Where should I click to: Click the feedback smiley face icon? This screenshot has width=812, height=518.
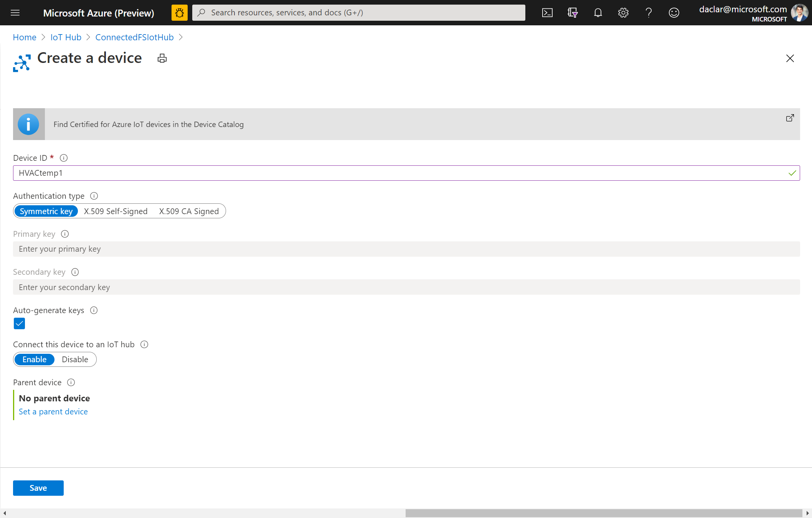tap(673, 12)
